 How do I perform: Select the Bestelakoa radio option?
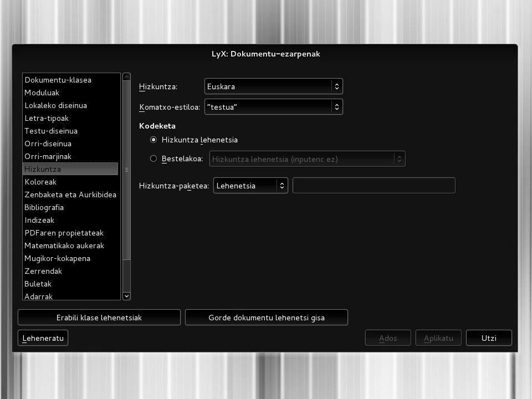(x=154, y=158)
